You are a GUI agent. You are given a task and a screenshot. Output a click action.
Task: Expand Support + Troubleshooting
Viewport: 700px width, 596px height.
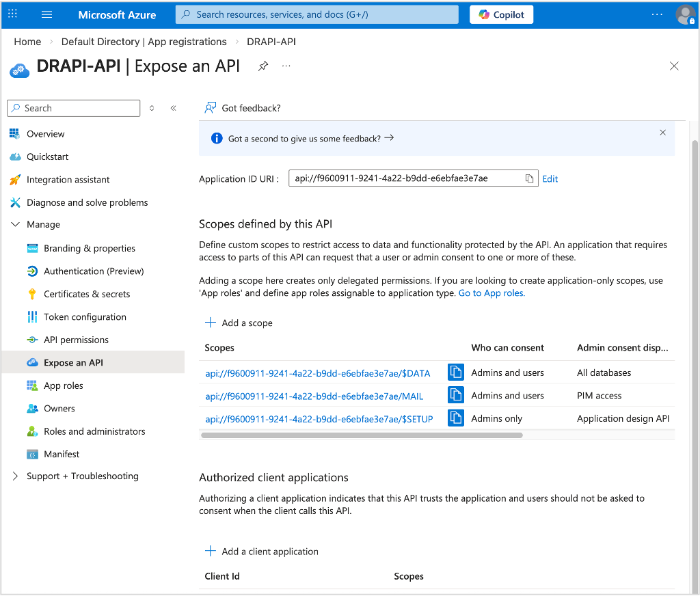(15, 475)
